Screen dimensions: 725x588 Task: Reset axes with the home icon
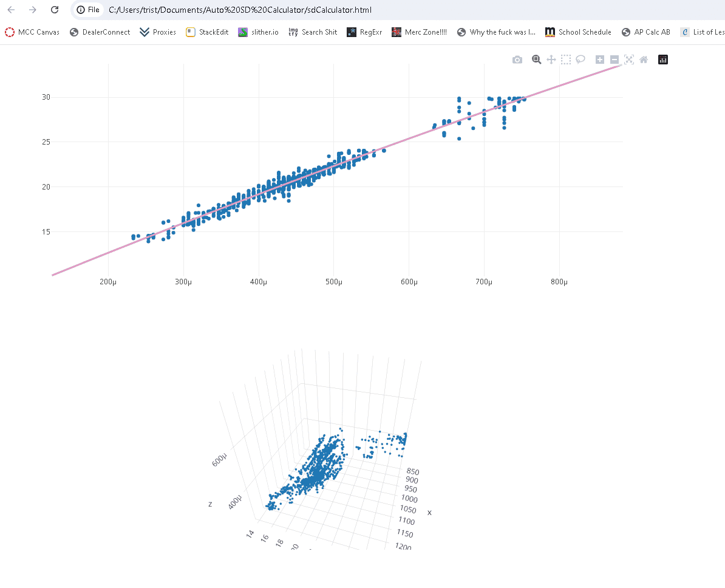(x=644, y=60)
